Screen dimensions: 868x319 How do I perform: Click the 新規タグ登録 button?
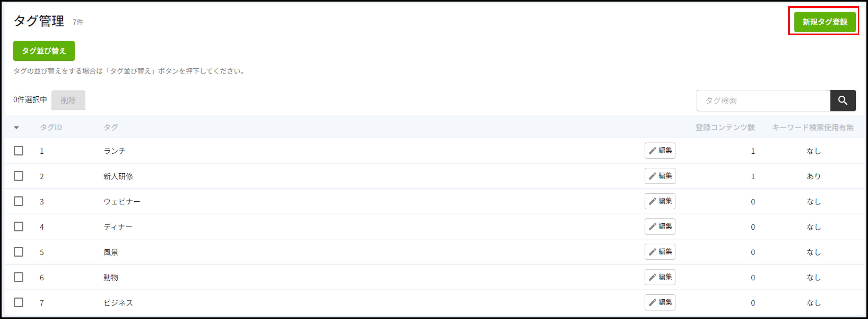pos(825,22)
